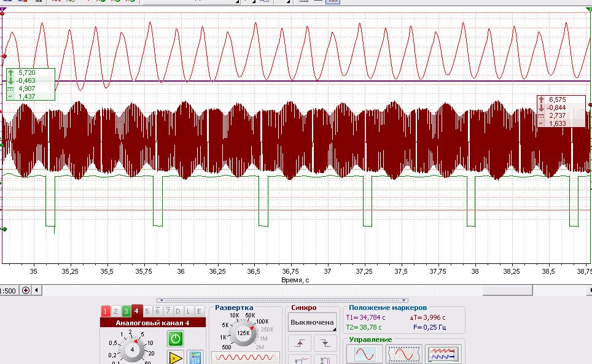
Task: Select falling-edge trigger icon under Синхро
Action: (x=325, y=343)
